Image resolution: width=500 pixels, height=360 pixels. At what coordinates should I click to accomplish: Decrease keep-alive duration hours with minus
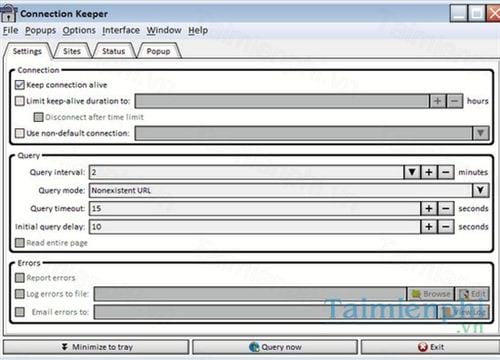(454, 101)
